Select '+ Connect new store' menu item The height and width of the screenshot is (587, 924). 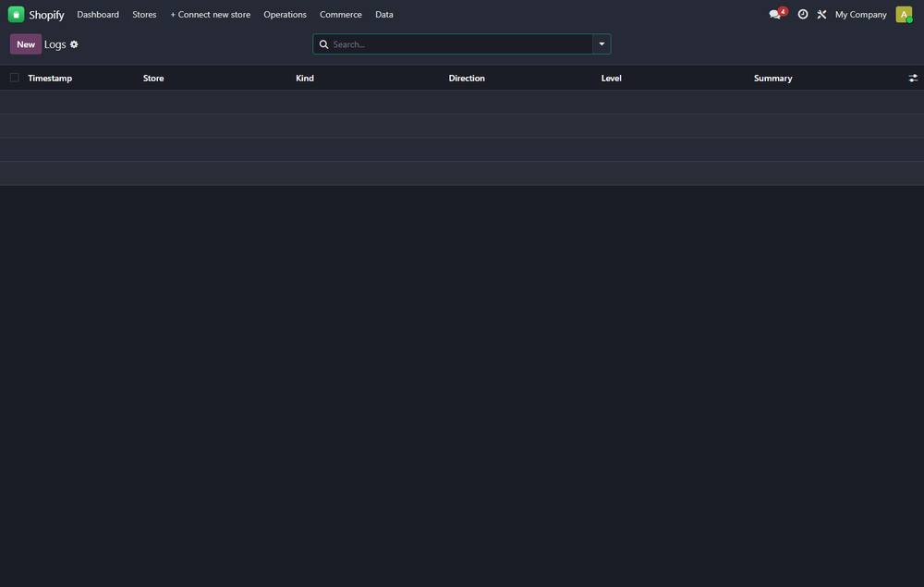point(211,14)
